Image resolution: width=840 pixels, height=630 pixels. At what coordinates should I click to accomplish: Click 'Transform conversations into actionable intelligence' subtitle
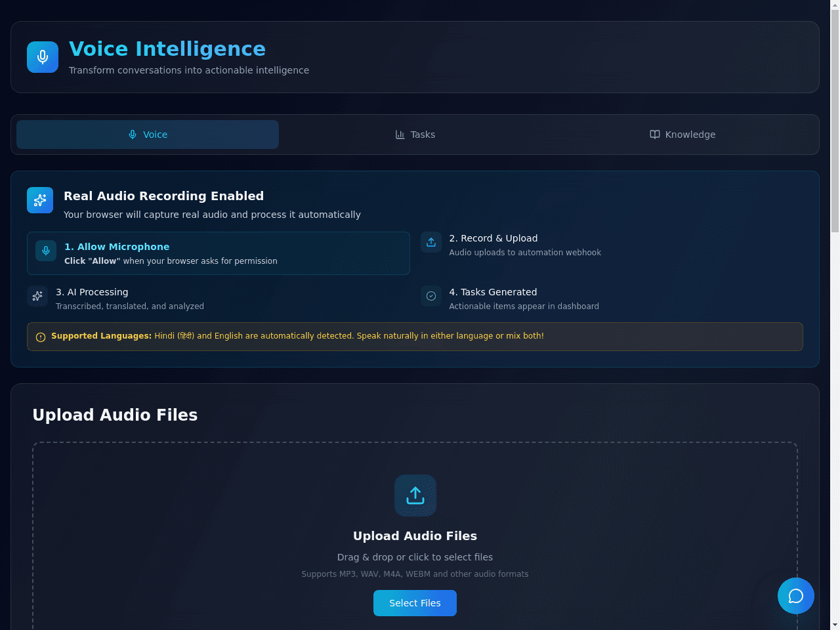pos(189,70)
